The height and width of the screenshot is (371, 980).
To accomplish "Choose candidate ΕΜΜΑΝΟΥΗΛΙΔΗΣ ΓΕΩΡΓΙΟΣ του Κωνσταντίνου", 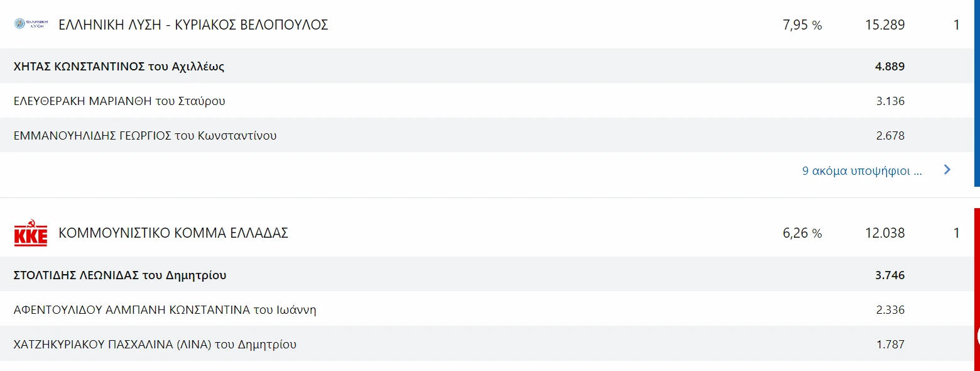I will click(145, 135).
